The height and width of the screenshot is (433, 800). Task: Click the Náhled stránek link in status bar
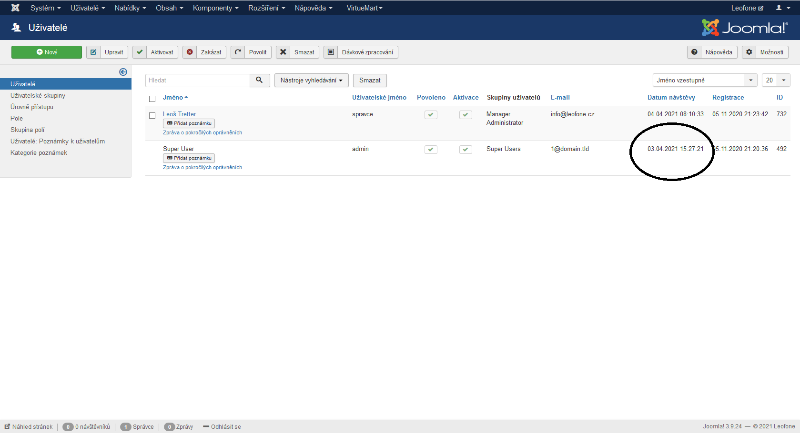click(x=29, y=426)
